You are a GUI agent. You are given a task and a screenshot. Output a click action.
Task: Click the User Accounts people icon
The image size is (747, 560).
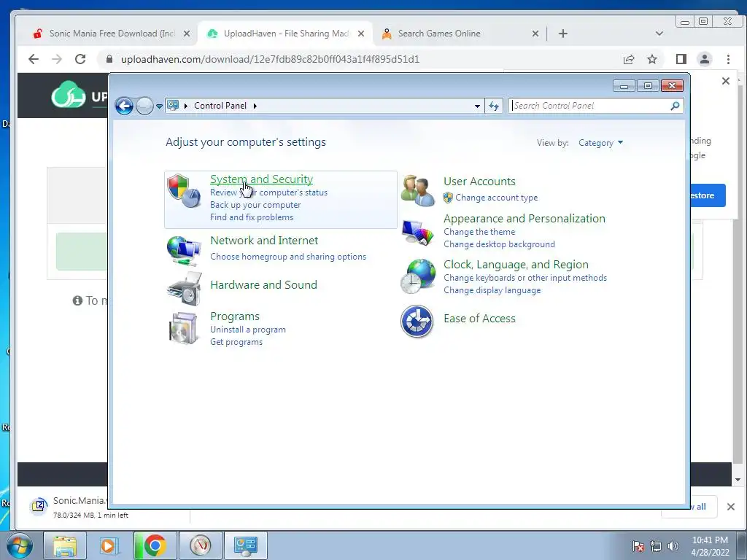coord(418,190)
